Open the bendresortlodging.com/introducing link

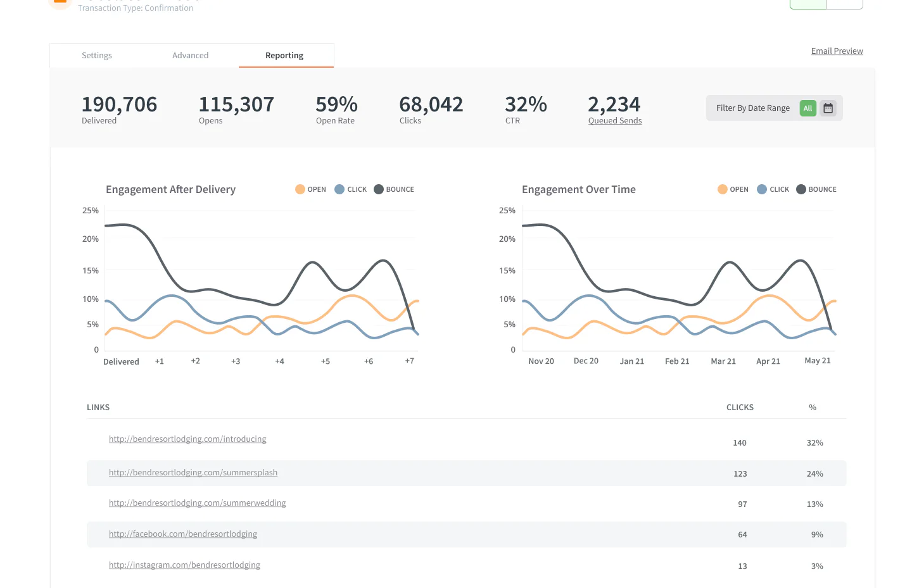click(x=187, y=439)
